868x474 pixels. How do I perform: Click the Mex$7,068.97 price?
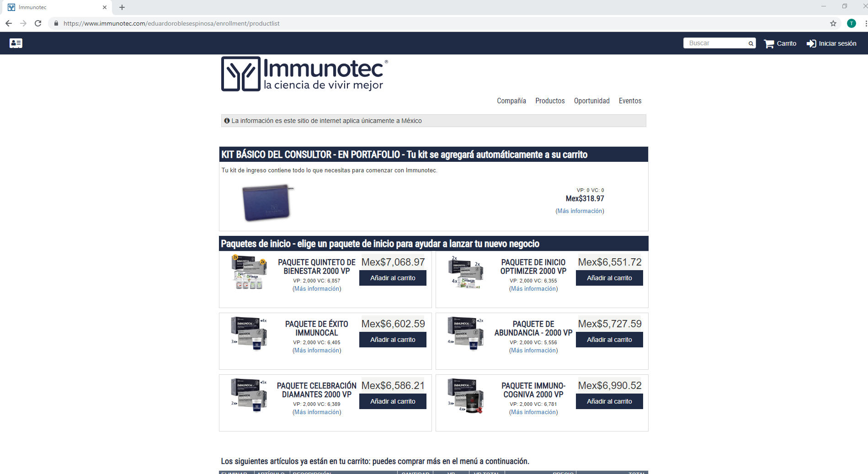(393, 262)
